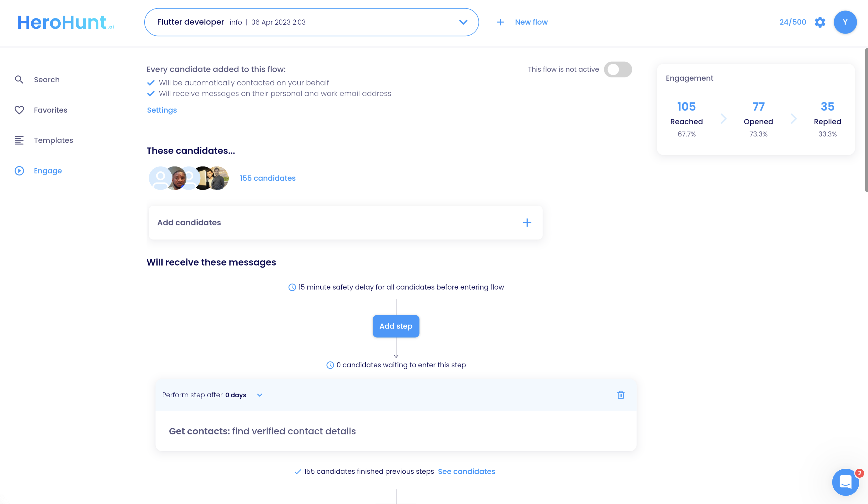Delete the Get contacts step via trash icon
This screenshot has height=504, width=868.
[621, 395]
